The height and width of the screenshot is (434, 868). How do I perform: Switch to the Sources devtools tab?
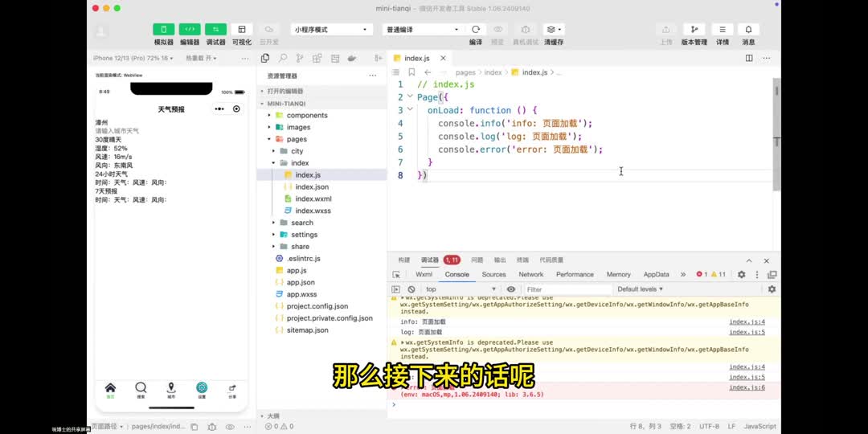[493, 275]
